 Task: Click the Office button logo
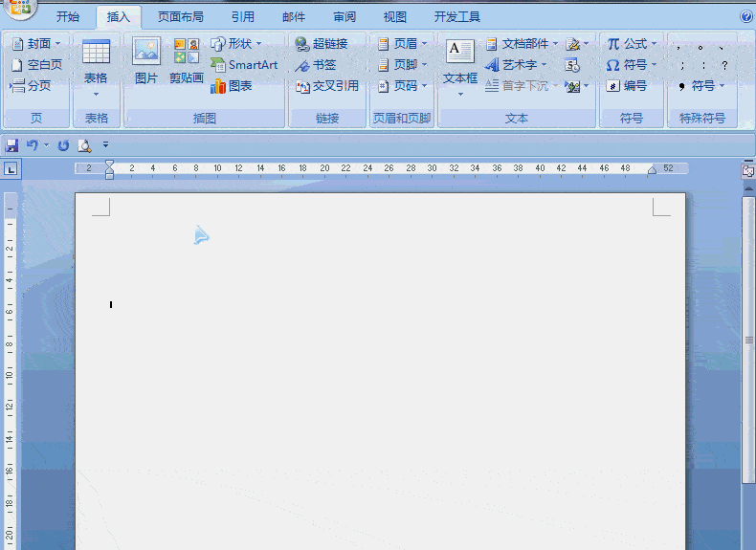point(20,8)
